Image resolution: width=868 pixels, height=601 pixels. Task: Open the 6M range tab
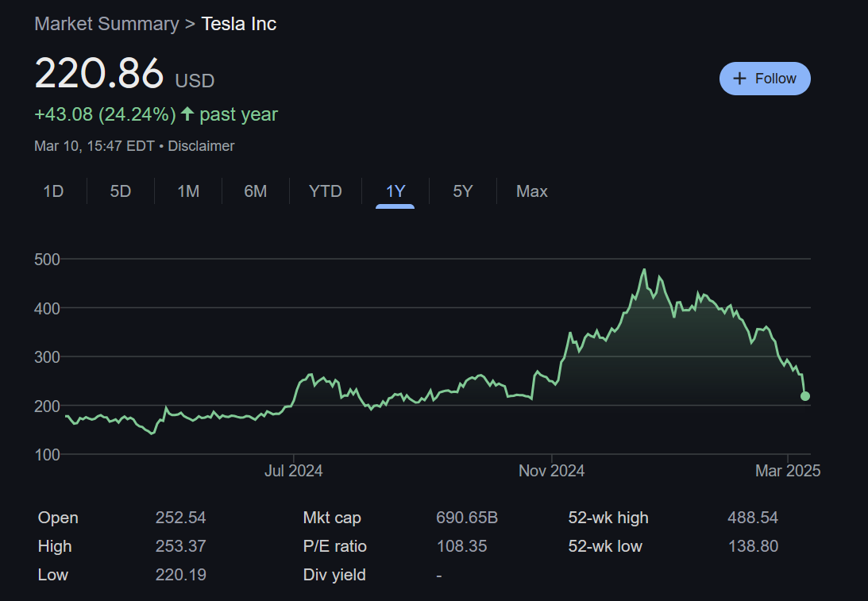256,191
